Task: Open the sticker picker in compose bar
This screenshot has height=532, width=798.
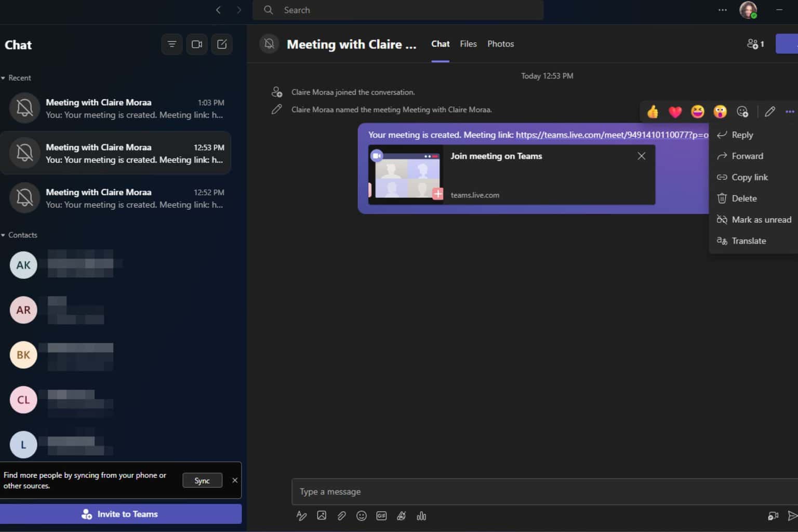Action: click(401, 516)
